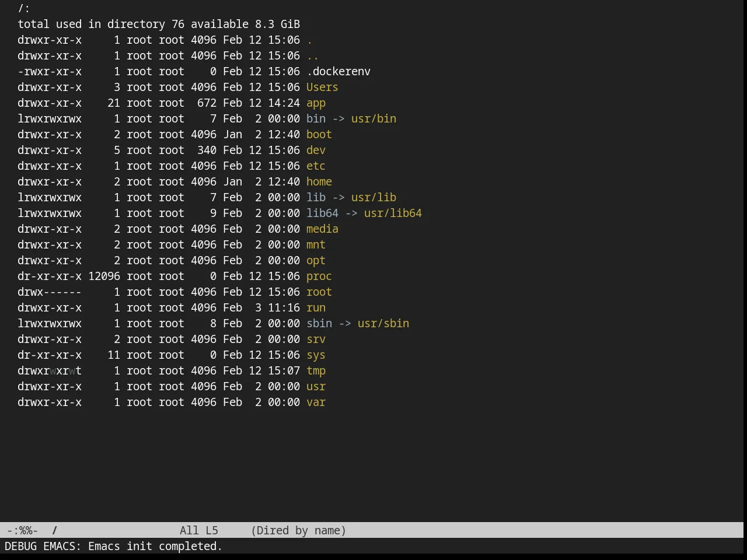Click the 672 size value for app

point(207,103)
